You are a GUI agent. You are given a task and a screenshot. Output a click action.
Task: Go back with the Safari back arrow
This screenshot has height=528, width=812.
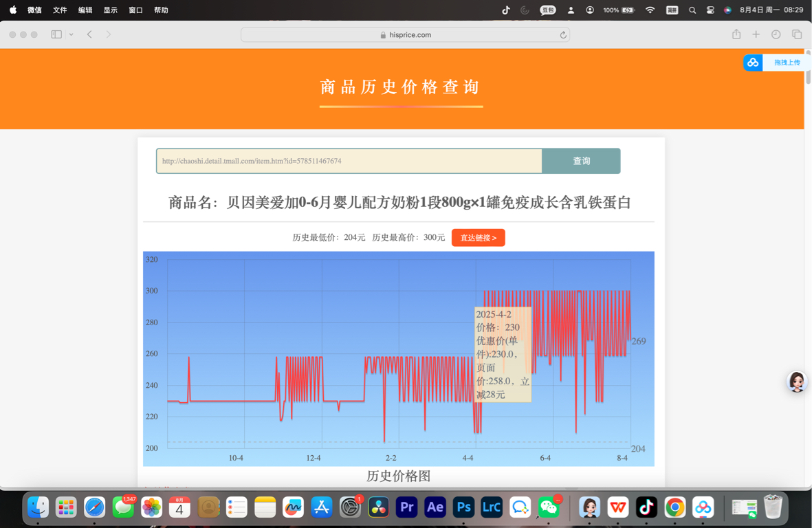click(89, 34)
